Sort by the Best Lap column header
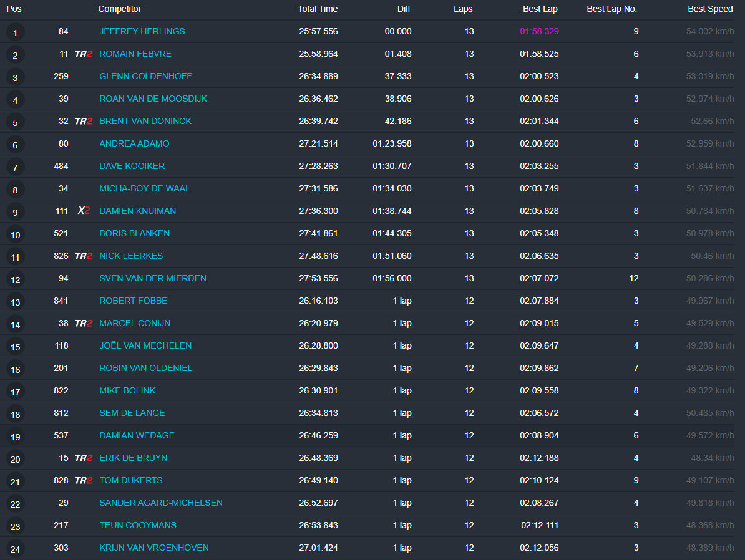The height and width of the screenshot is (560, 745). pyautogui.click(x=540, y=9)
